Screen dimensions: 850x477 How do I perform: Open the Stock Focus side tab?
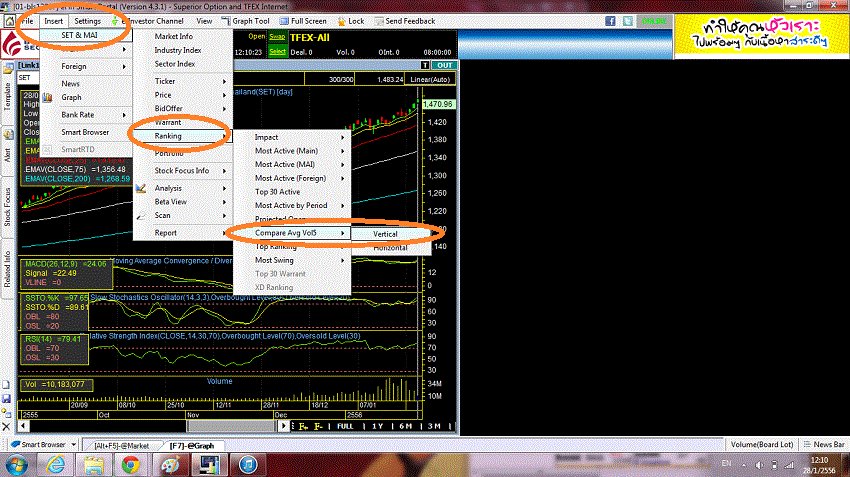click(x=8, y=207)
